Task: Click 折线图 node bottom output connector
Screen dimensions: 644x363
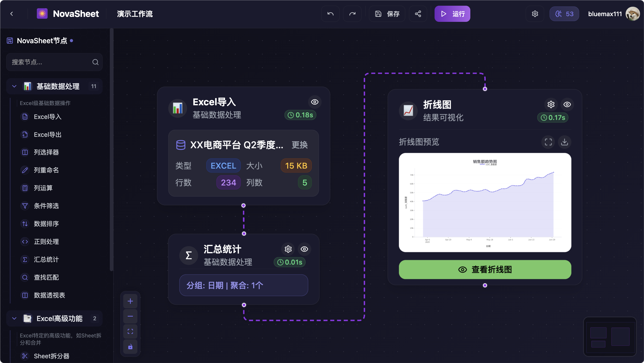Action: pos(485,285)
